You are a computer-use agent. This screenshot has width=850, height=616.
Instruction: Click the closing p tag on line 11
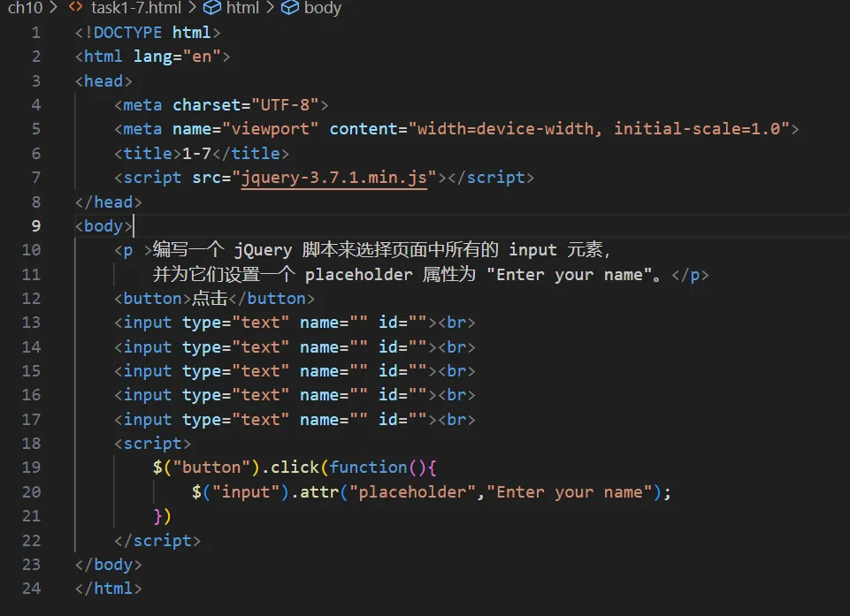[x=690, y=275]
